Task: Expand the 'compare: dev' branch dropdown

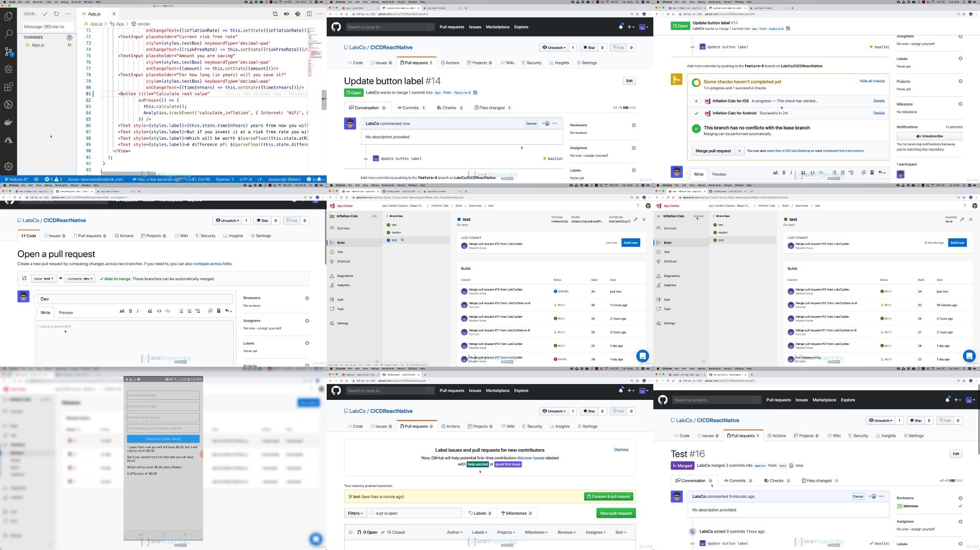Action: [80, 279]
